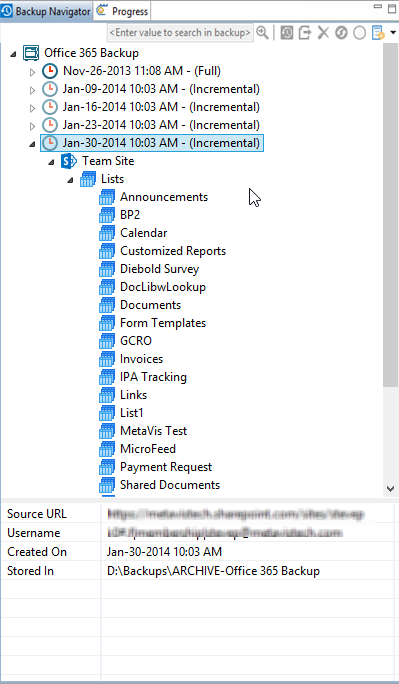Click the Username property label
399x684 pixels.
click(x=34, y=533)
